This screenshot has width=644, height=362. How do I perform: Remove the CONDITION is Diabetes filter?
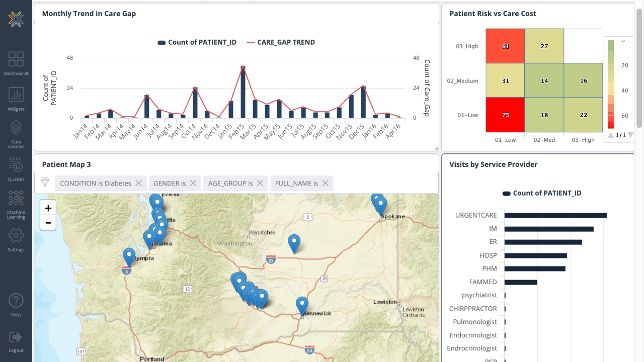(x=139, y=183)
